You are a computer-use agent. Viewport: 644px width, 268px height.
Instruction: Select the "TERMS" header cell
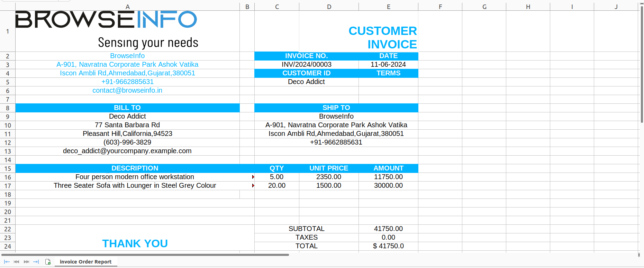click(x=388, y=73)
